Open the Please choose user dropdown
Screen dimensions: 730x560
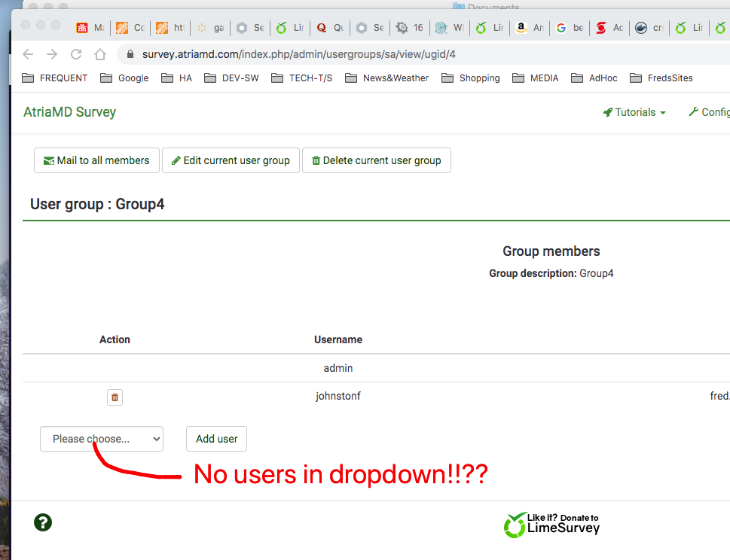[102, 439]
